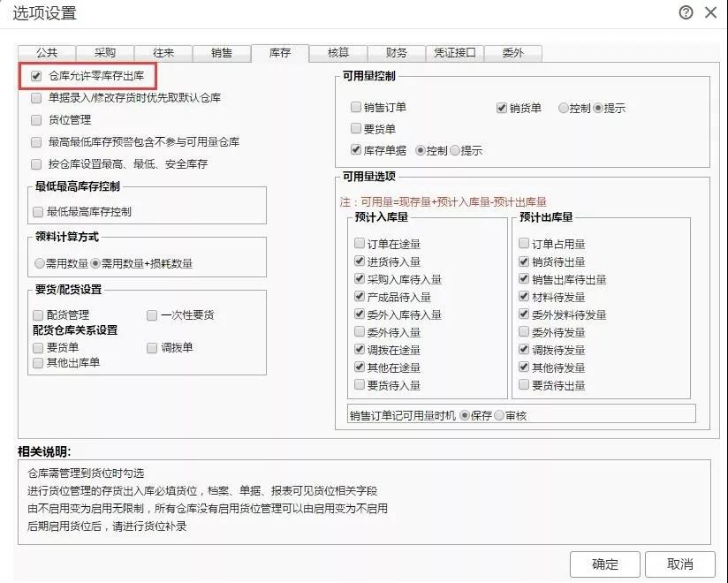The image size is (728, 583).
Task: Switch to the 采购 tab
Action: point(105,53)
